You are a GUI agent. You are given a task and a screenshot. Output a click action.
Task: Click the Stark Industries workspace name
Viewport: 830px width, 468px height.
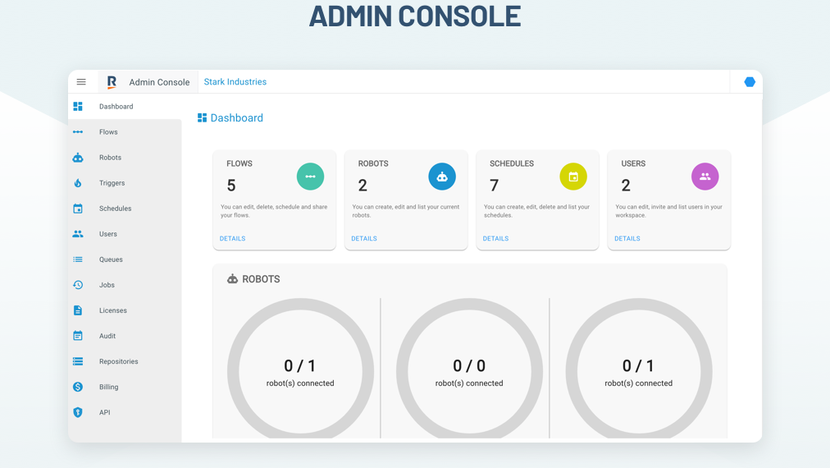click(x=235, y=82)
